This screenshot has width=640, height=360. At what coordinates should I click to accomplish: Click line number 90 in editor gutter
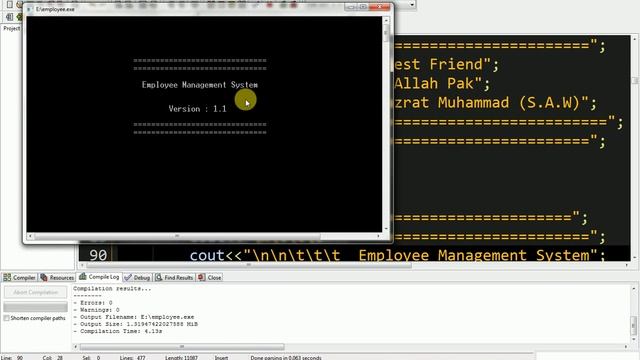point(98,255)
